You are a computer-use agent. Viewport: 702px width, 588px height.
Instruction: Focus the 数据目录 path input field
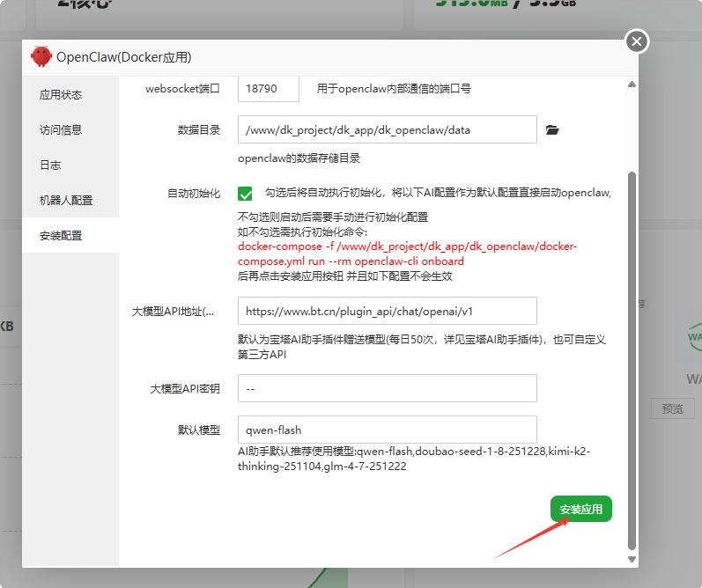(387, 129)
